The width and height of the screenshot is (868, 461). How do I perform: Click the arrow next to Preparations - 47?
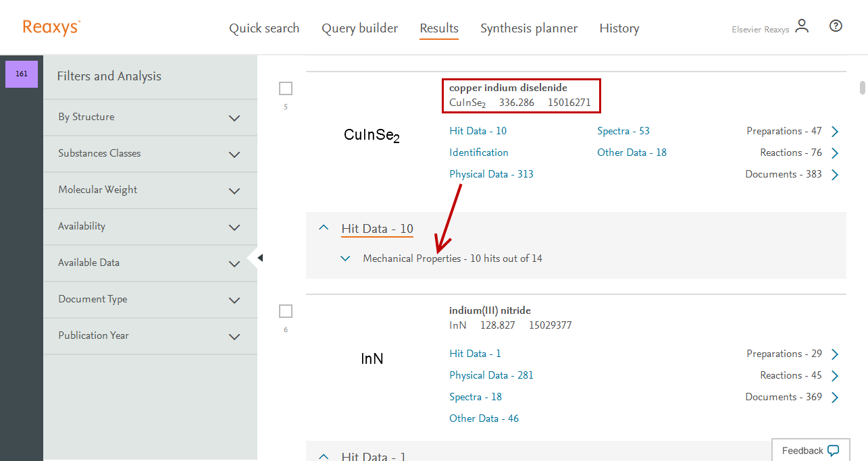[x=835, y=132]
